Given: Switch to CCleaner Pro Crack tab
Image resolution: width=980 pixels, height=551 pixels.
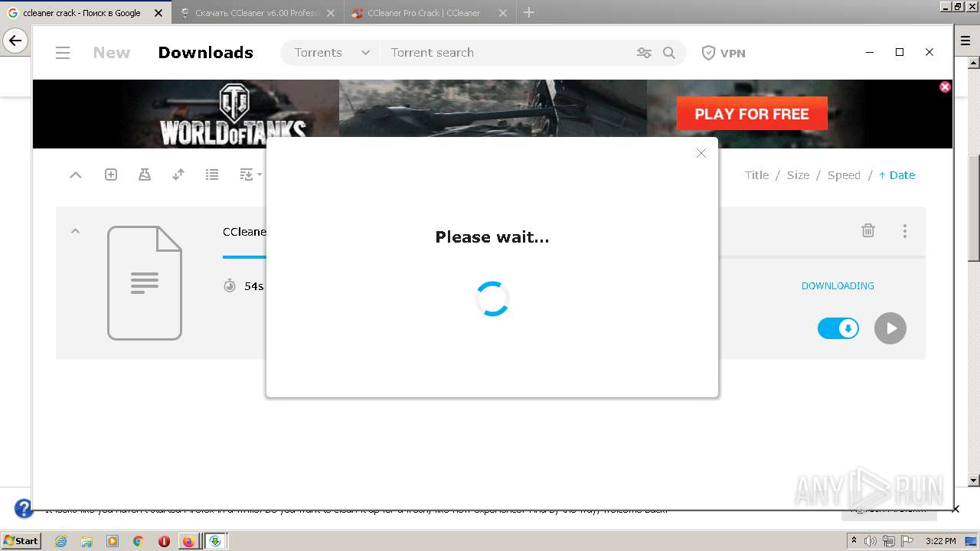Looking at the screenshot, I should (x=430, y=13).
